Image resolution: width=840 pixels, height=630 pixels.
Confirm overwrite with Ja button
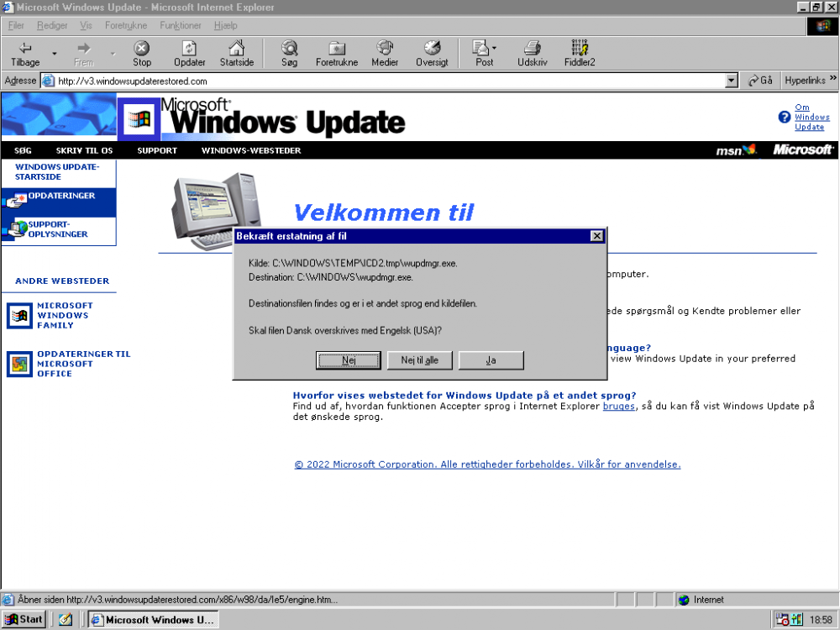tap(491, 360)
